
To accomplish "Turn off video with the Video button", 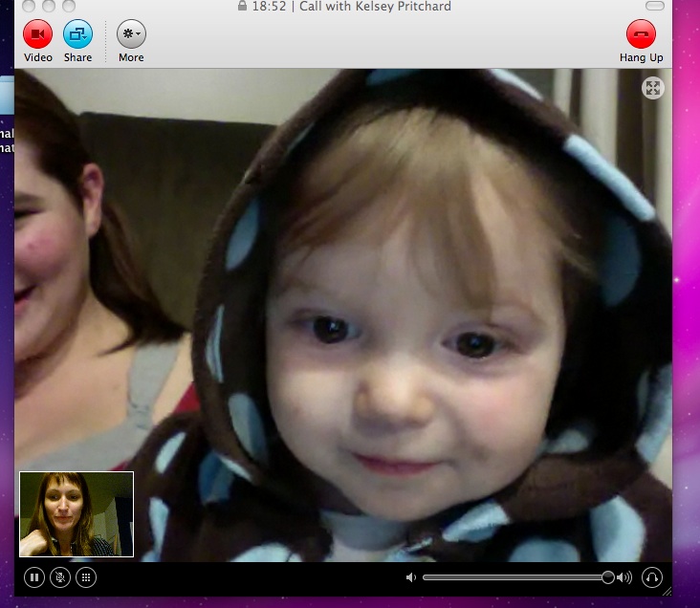I will [x=37, y=33].
